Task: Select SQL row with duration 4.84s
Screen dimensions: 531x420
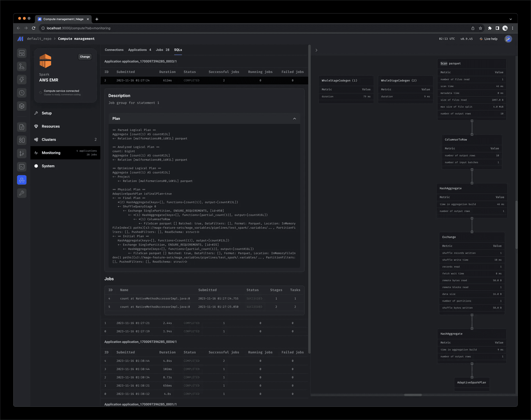Action: (204, 361)
